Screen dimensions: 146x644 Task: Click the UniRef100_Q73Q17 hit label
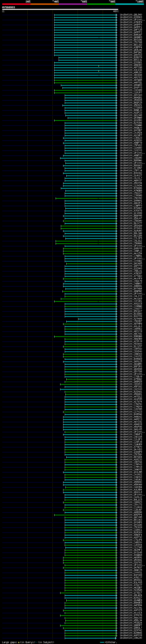(x=131, y=593)
